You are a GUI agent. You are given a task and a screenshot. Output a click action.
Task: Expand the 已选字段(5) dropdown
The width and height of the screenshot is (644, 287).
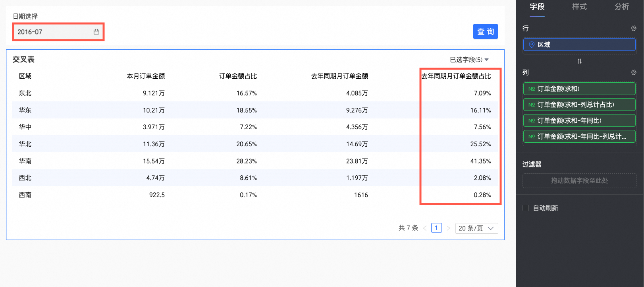[469, 60]
